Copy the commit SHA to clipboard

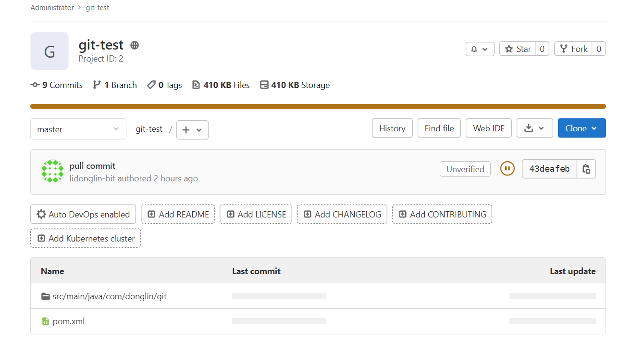(x=586, y=169)
